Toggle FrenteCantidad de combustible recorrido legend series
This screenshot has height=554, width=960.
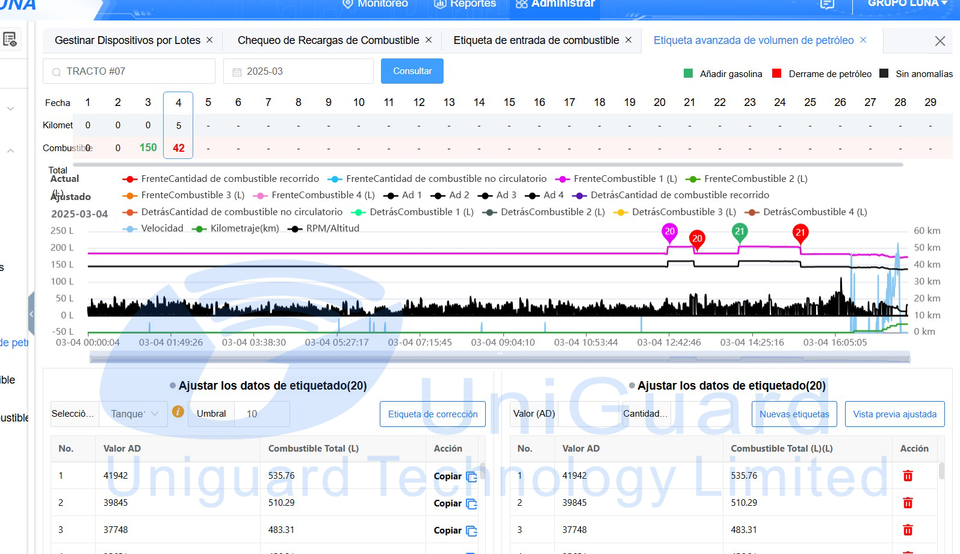point(221,179)
